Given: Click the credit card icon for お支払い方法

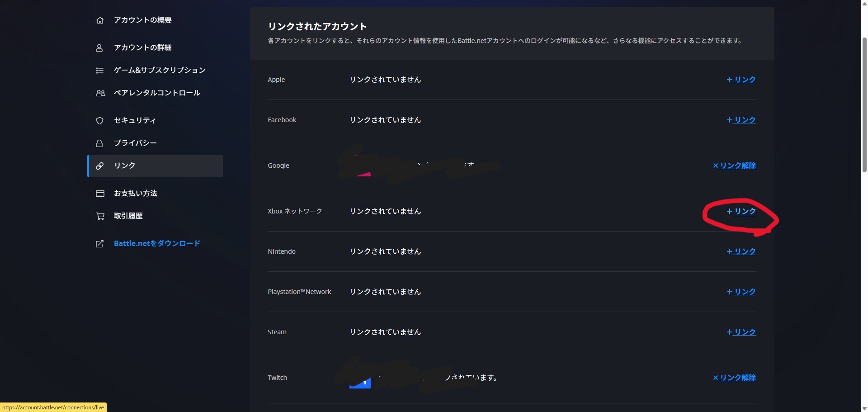Looking at the screenshot, I should point(100,194).
